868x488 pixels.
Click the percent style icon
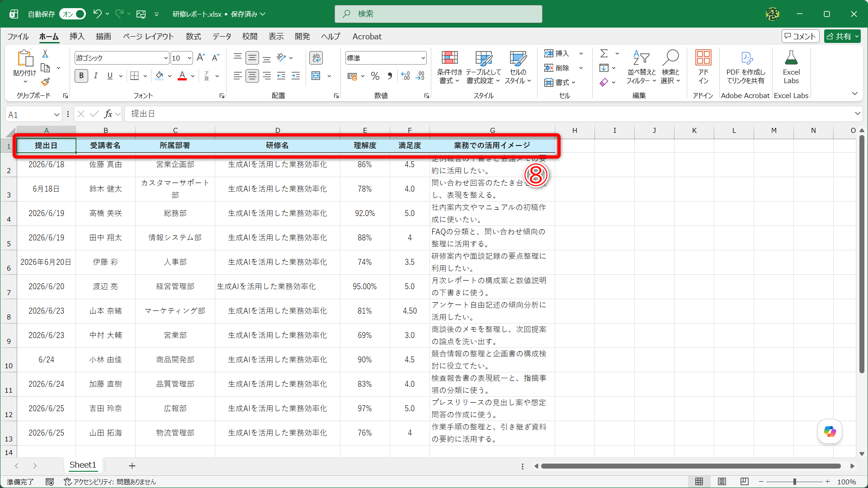375,76
